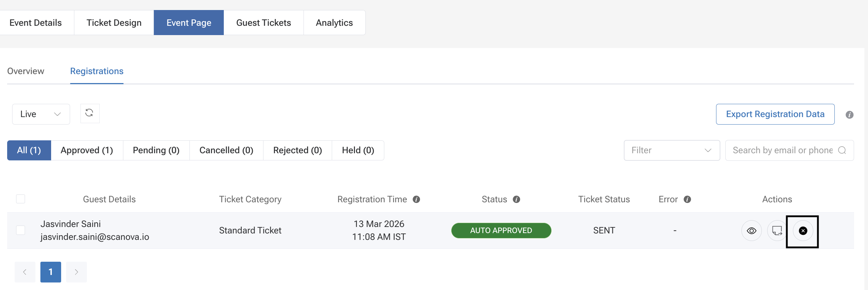868x290 pixels.
Task: Filter by Pending (0) registrations
Action: 156,150
